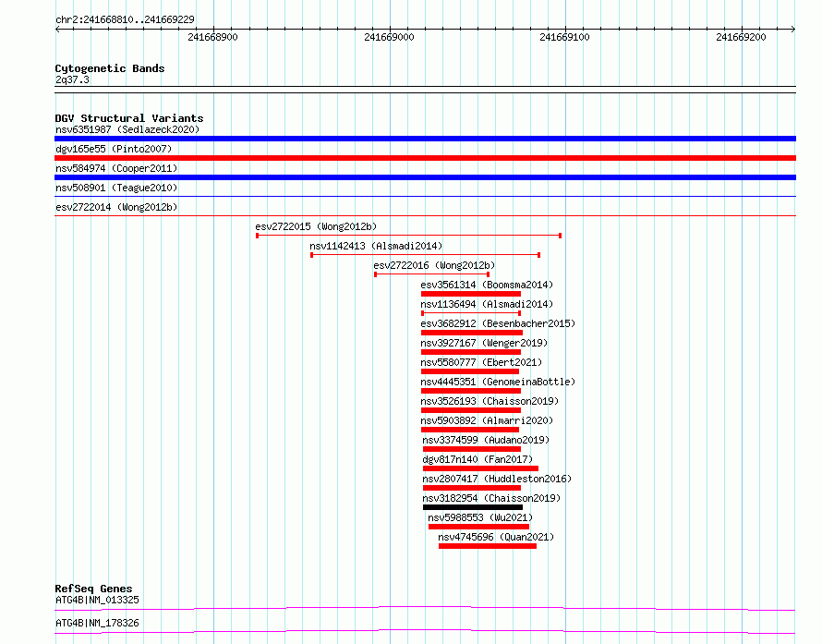Viewport: 822px width, 644px height.
Task: Click ruler position 241669200
Action: pyautogui.click(x=741, y=37)
